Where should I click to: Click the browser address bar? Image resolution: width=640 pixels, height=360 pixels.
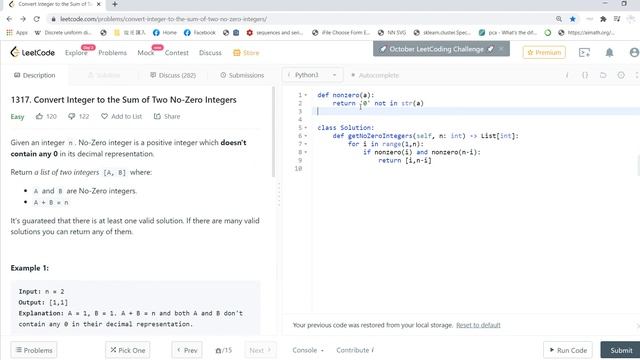[x=302, y=19]
